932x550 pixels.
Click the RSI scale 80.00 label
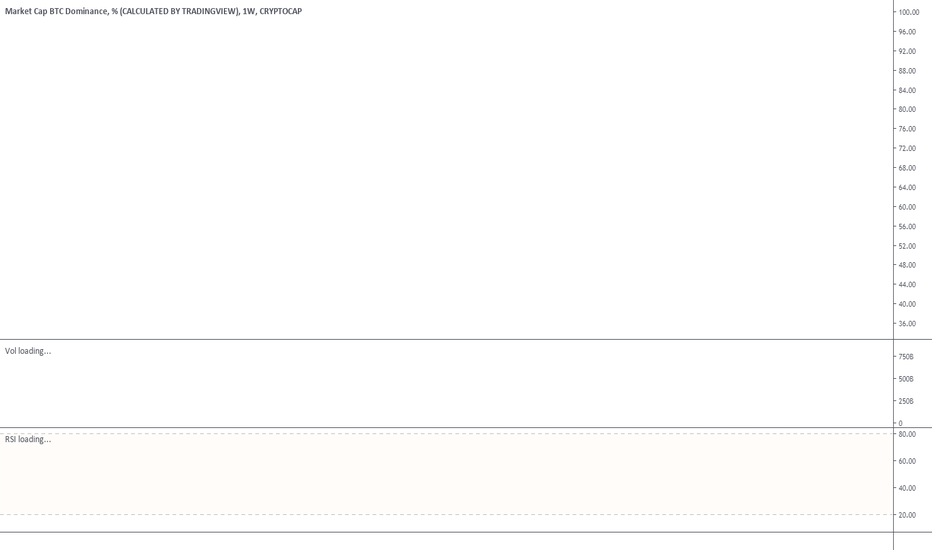pos(907,434)
